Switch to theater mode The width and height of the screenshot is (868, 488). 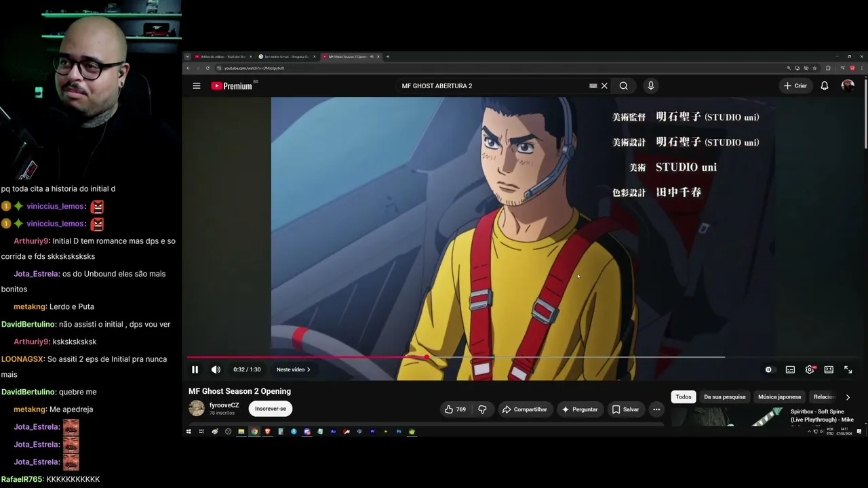pyautogui.click(x=829, y=369)
